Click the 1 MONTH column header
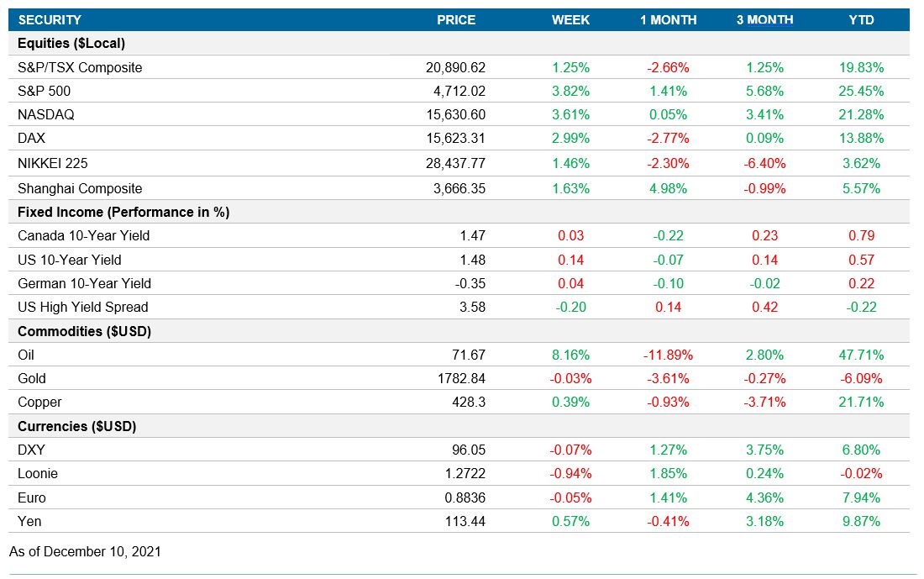The image size is (924, 579). pyautogui.click(x=669, y=20)
